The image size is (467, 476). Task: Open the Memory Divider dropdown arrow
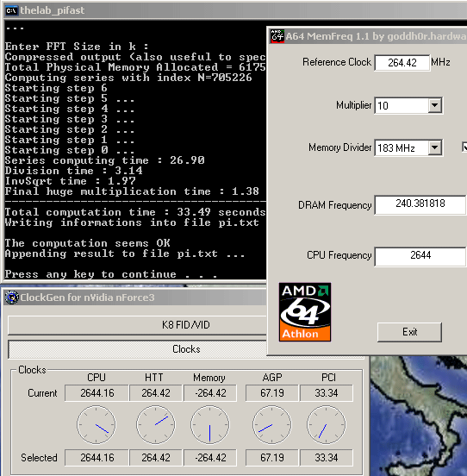point(435,147)
